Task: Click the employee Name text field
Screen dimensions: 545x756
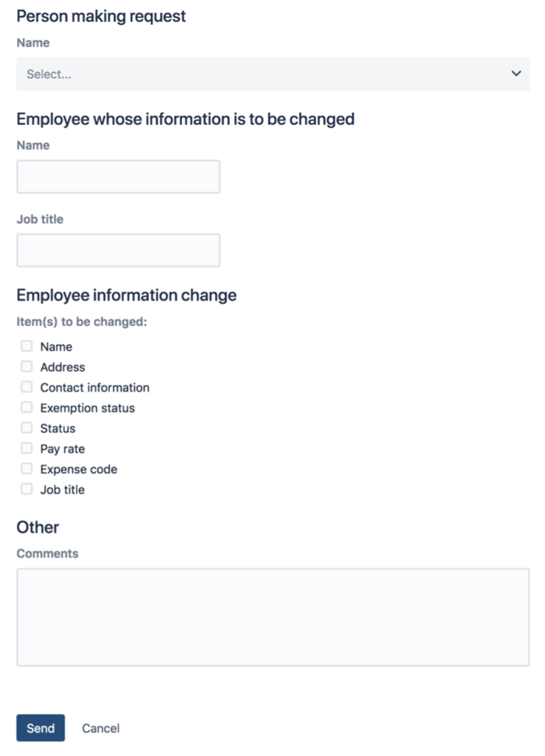Action: (117, 176)
